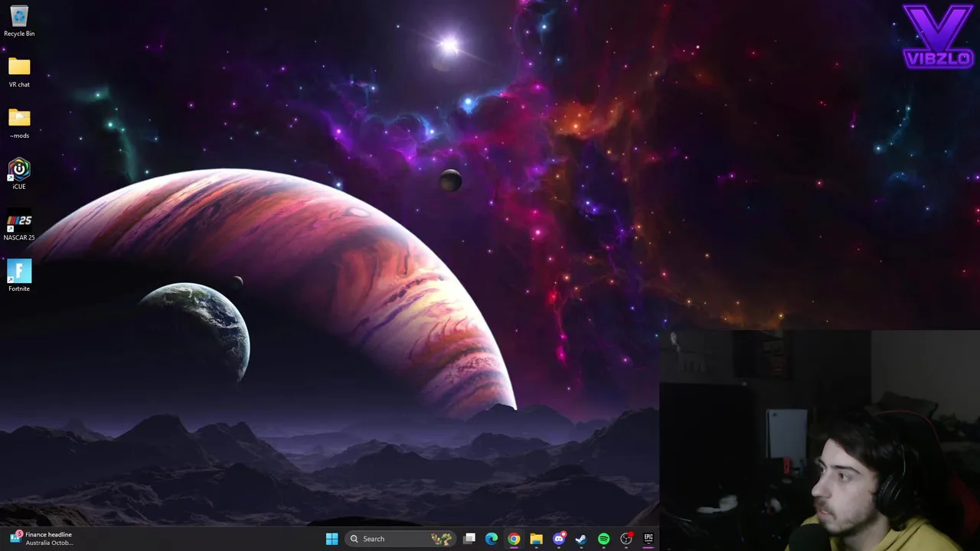Open the Finance headline widget
The image size is (980, 551).
pos(42,539)
